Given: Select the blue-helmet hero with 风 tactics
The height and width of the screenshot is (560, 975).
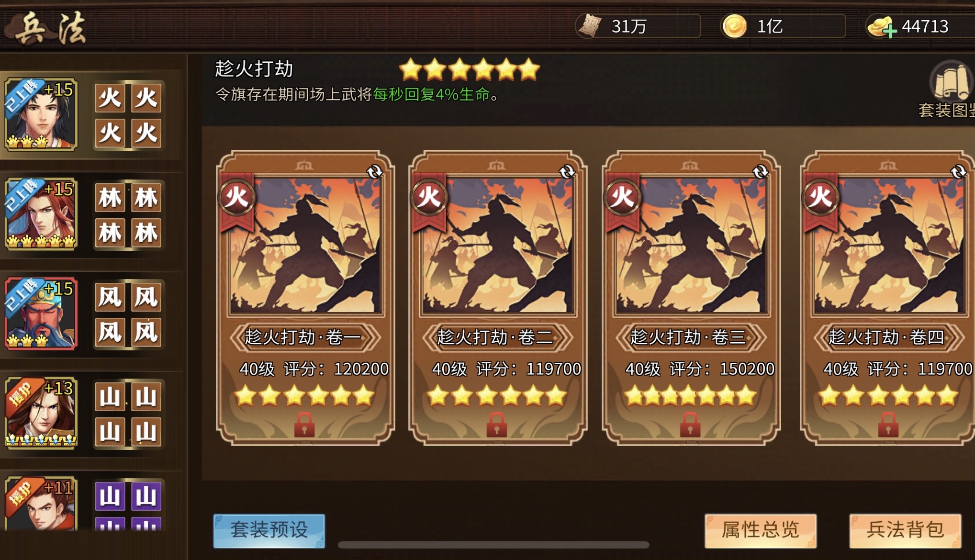Looking at the screenshot, I should (x=41, y=314).
